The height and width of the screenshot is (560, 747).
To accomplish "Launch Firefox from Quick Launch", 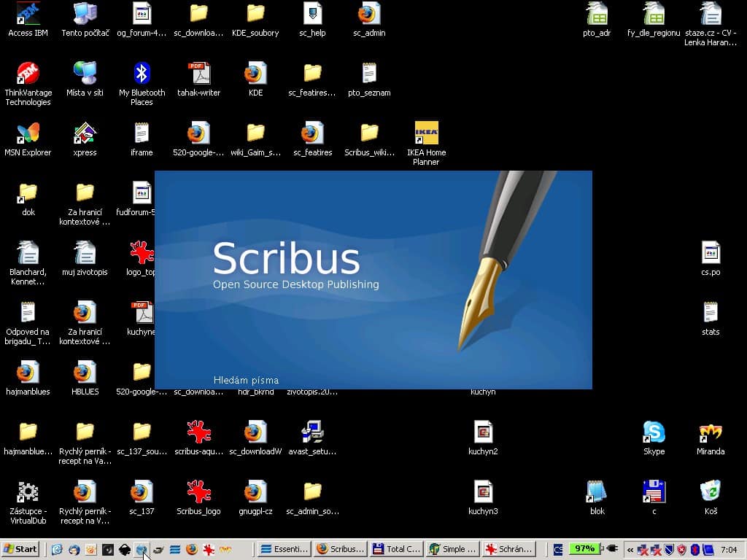I will pyautogui.click(x=192, y=550).
